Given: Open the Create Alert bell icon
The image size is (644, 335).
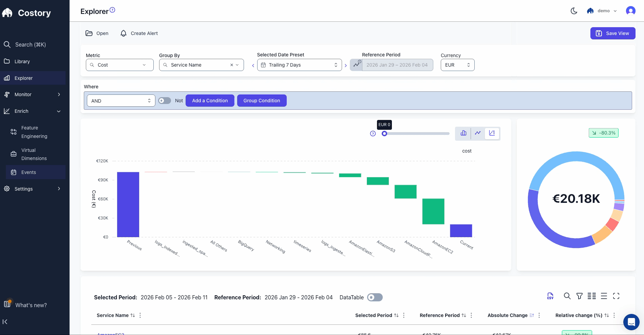Looking at the screenshot, I should pyautogui.click(x=124, y=33).
